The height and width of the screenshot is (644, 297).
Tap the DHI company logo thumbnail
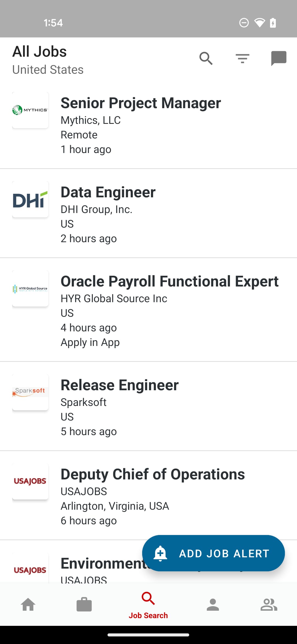[30, 199]
